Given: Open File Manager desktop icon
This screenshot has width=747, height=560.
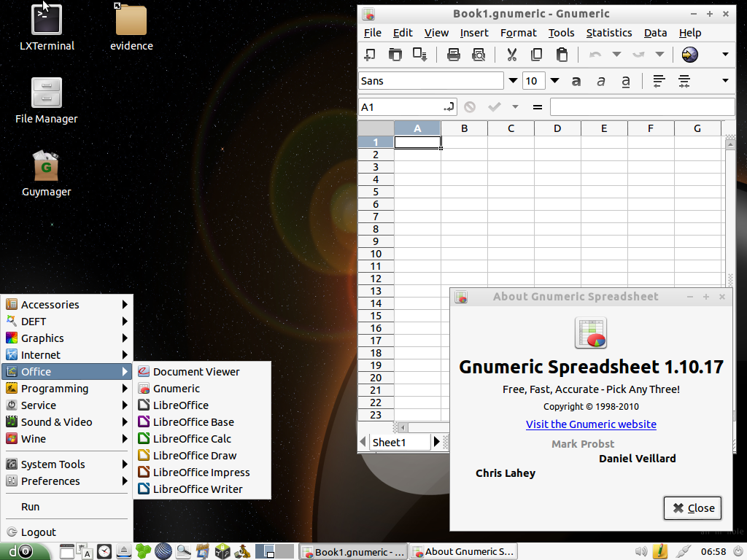Looking at the screenshot, I should [46, 101].
